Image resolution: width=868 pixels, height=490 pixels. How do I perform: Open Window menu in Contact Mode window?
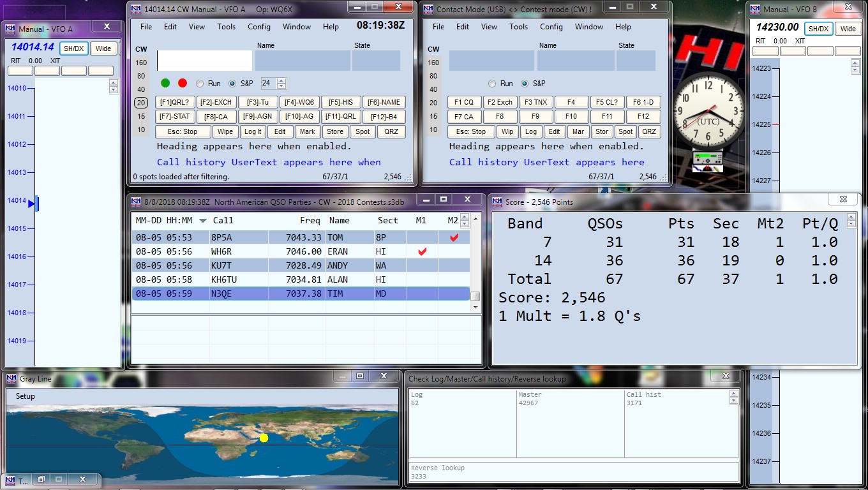pyautogui.click(x=588, y=27)
